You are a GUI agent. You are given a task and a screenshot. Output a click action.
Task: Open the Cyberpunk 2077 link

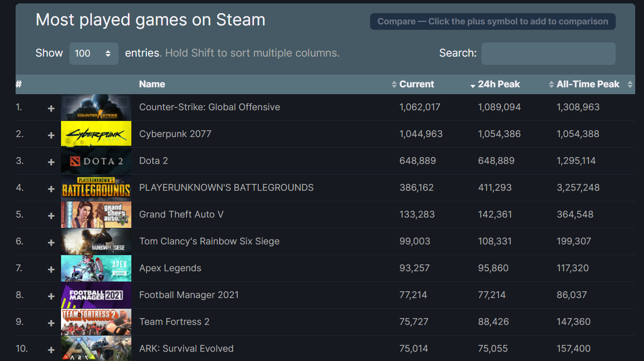click(x=175, y=134)
